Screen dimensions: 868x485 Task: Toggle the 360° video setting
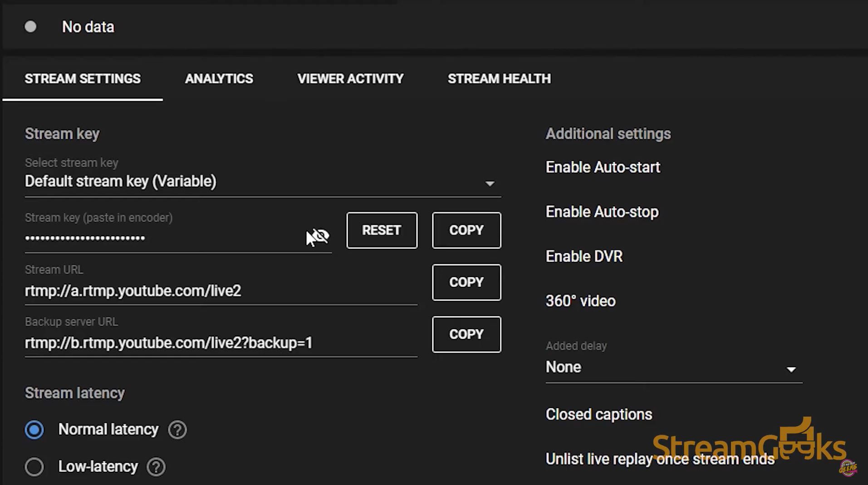point(580,301)
